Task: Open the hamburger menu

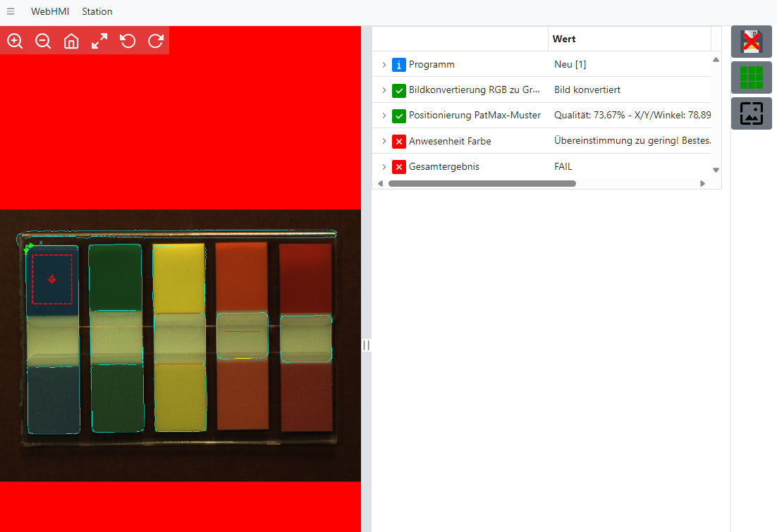Action: pyautogui.click(x=11, y=11)
